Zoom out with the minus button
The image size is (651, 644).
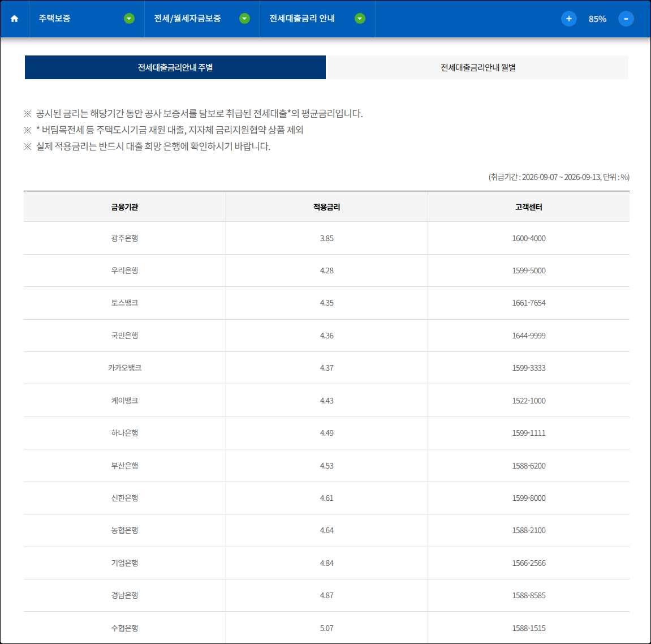pos(626,19)
